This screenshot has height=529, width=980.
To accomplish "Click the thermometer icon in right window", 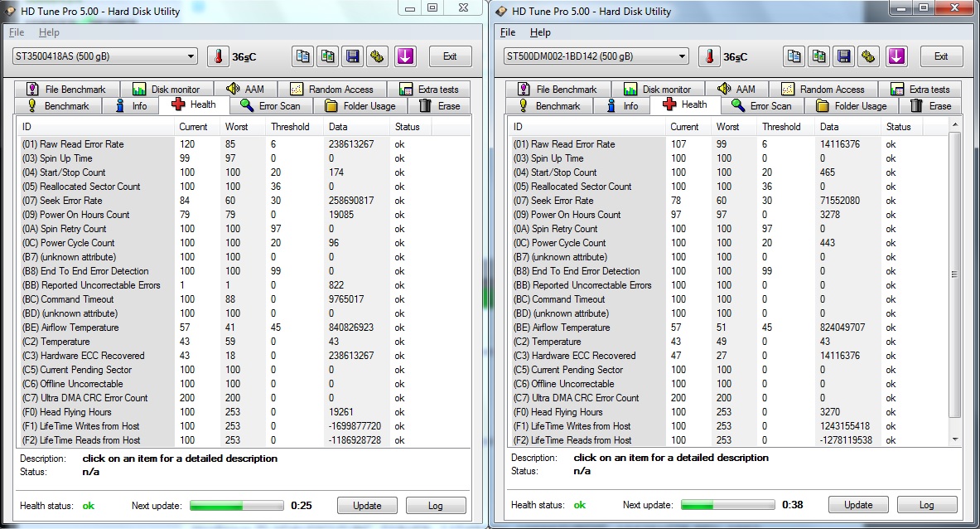I will tap(709, 56).
